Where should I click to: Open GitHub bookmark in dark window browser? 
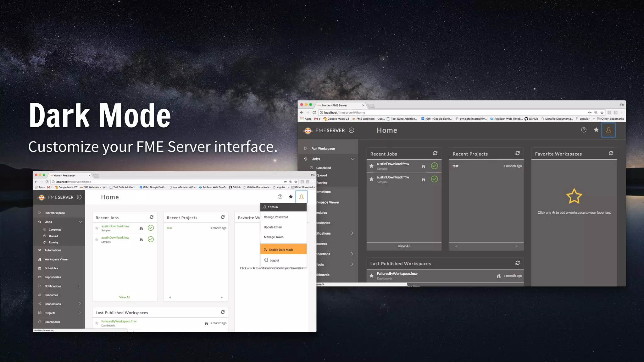pos(531,119)
